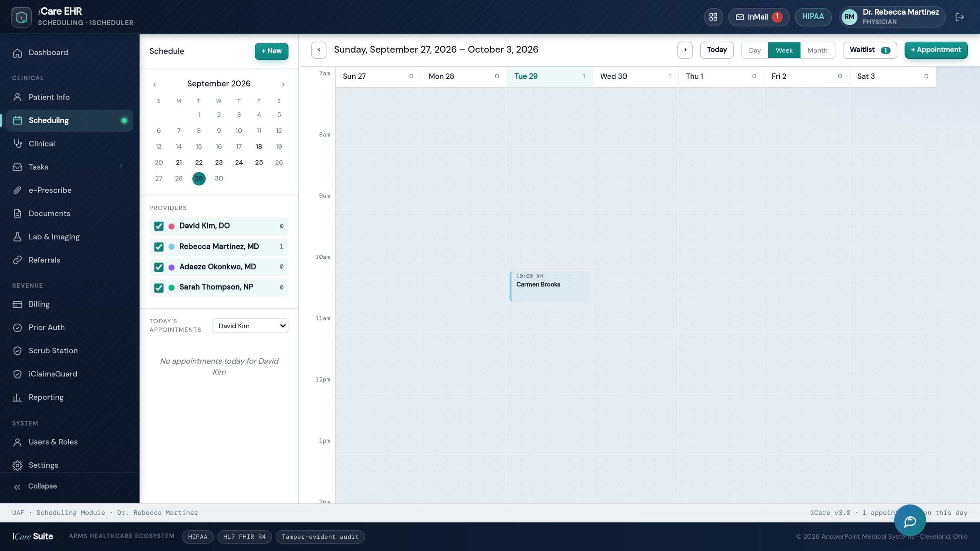Image resolution: width=980 pixels, height=551 pixels.
Task: Uncheck Adaeze Okonkwo, MD provider checkbox
Action: (159, 267)
